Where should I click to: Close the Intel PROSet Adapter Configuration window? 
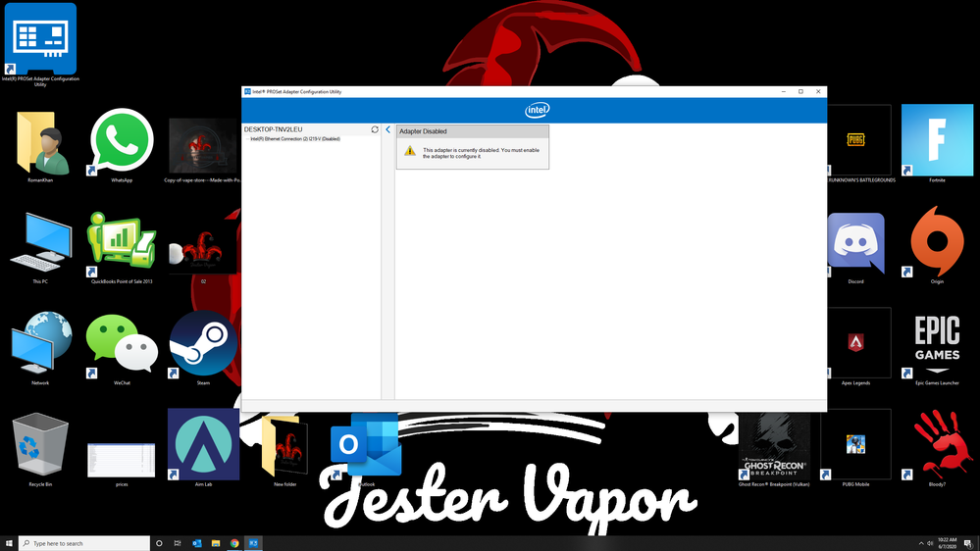(x=818, y=92)
